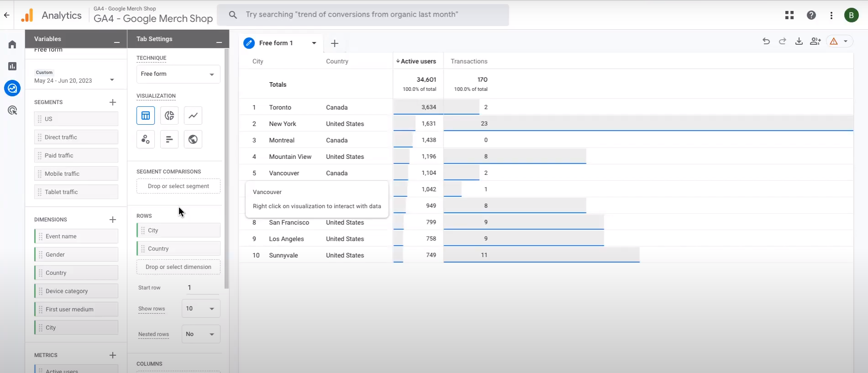The height and width of the screenshot is (373, 868).
Task: Select the line chart visualization
Action: coord(193,116)
